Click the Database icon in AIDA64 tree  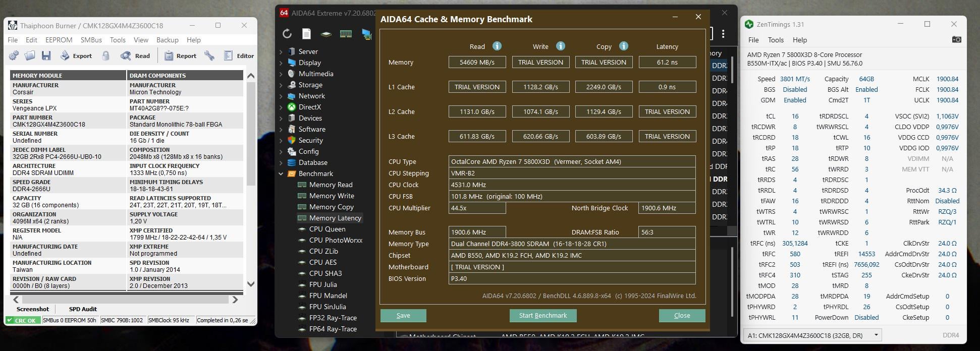[x=291, y=162]
